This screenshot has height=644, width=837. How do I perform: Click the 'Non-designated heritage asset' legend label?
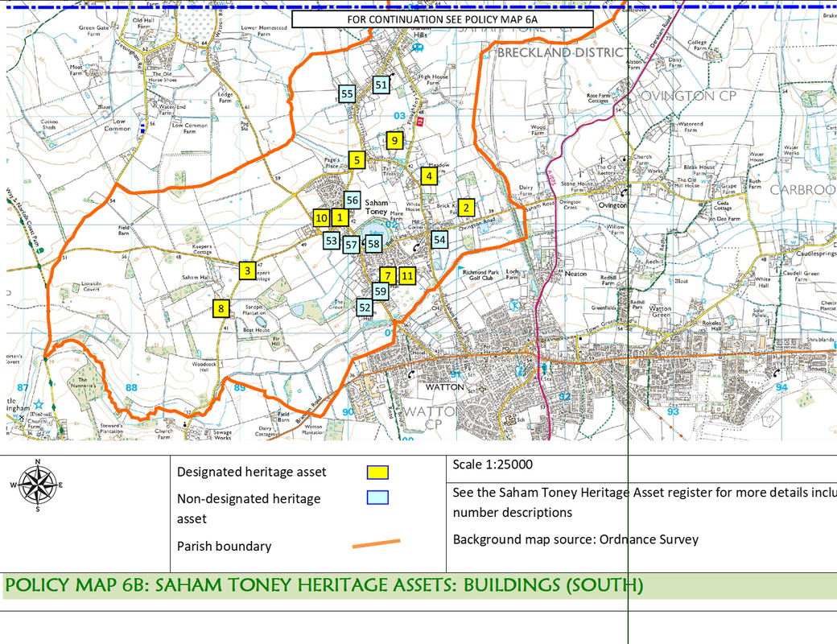pos(249,509)
